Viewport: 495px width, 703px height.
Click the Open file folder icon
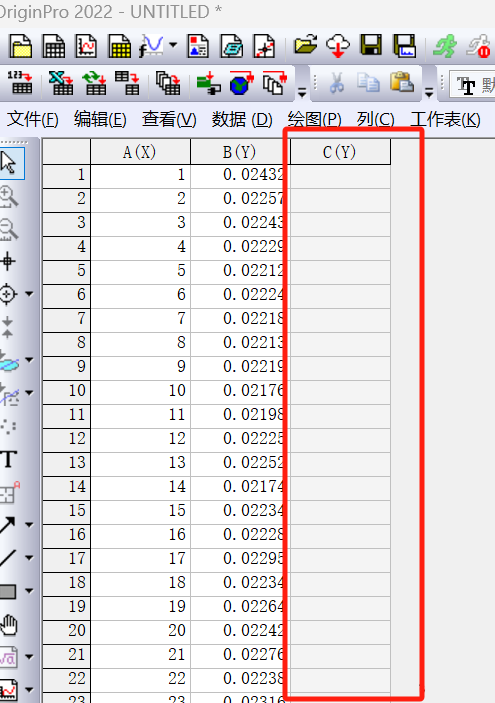[305, 46]
